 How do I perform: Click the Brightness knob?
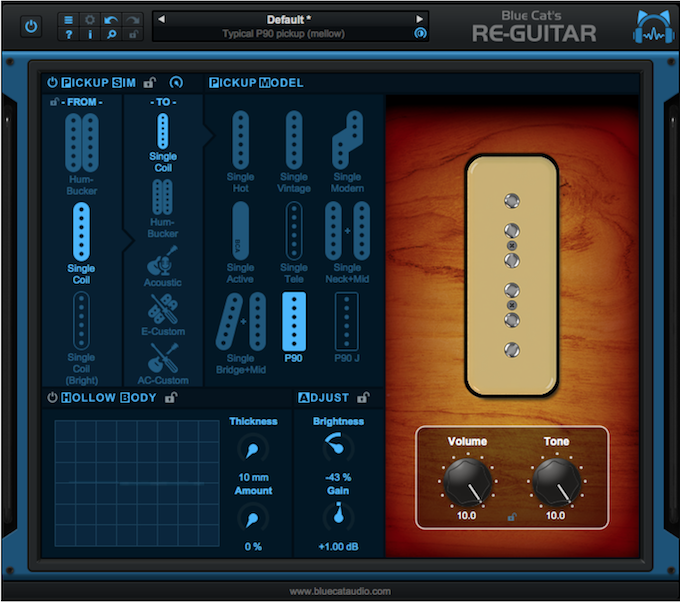(338, 448)
